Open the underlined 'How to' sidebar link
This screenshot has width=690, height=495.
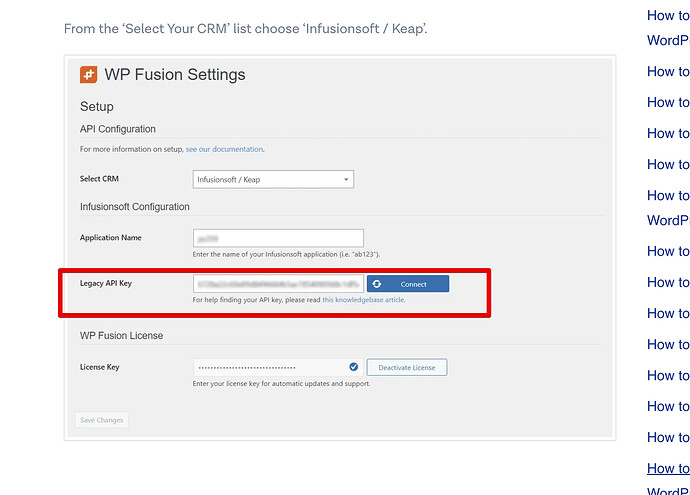[668, 468]
